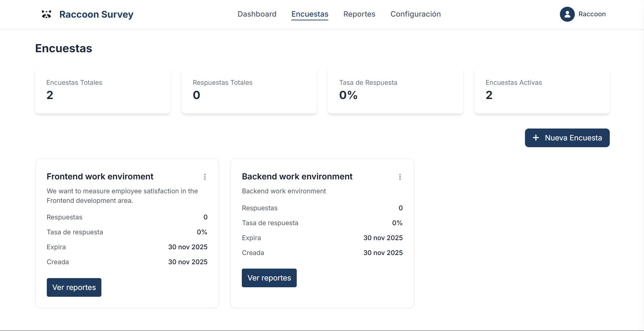Image resolution: width=644 pixels, height=331 pixels.
Task: Click the Raccoon username label
Action: pos(592,14)
